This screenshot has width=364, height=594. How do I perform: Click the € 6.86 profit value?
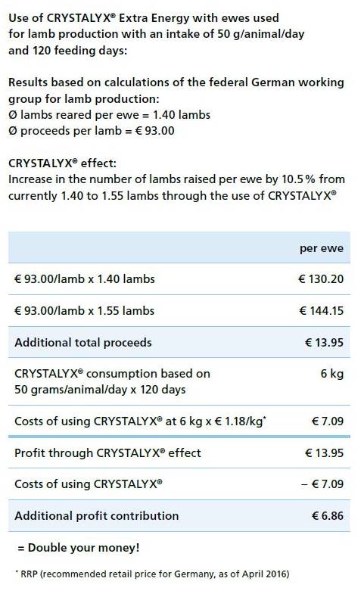click(327, 516)
